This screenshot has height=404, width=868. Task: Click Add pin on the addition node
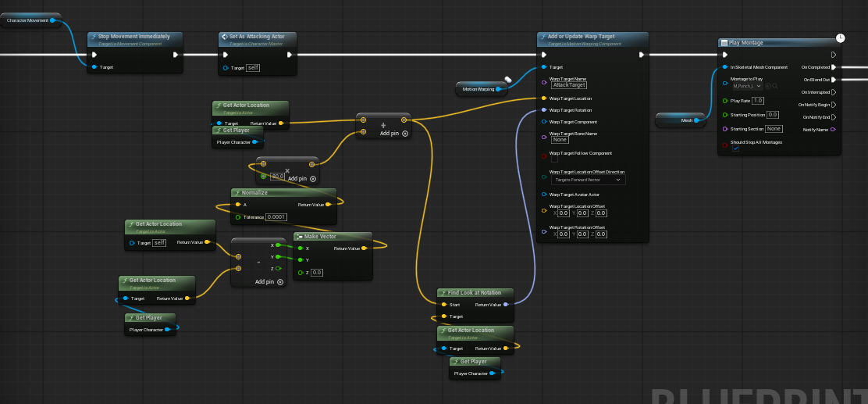click(393, 134)
